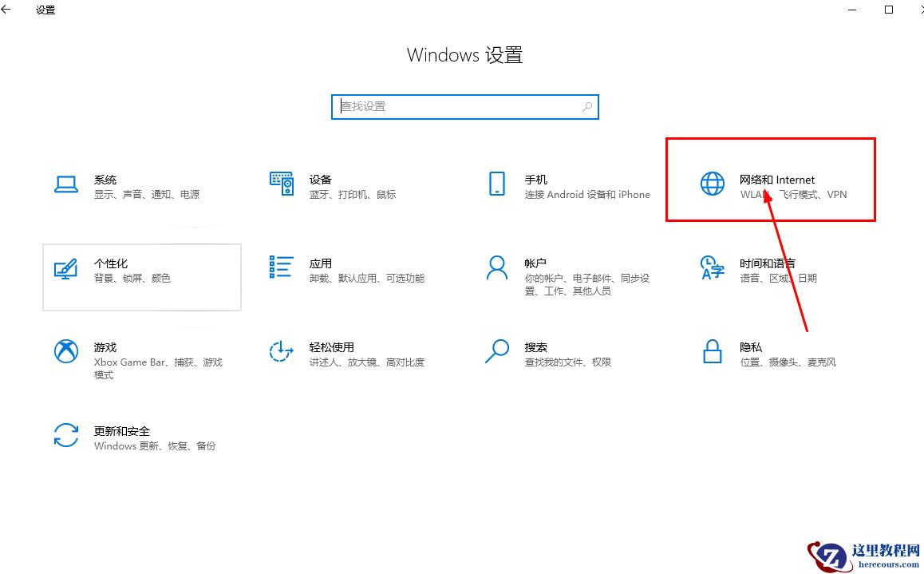点击"轻松使用"设置图标
Viewport: 924px width, 574px height.
[x=281, y=352]
